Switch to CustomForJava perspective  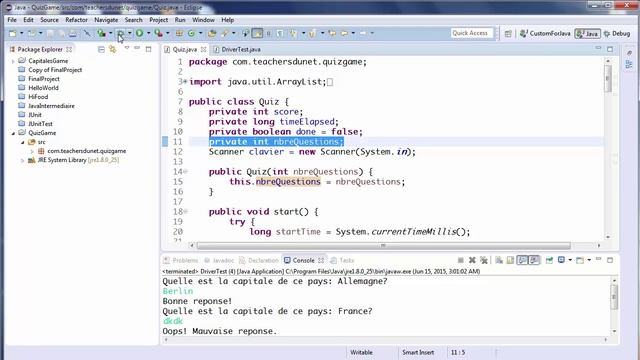click(545, 33)
